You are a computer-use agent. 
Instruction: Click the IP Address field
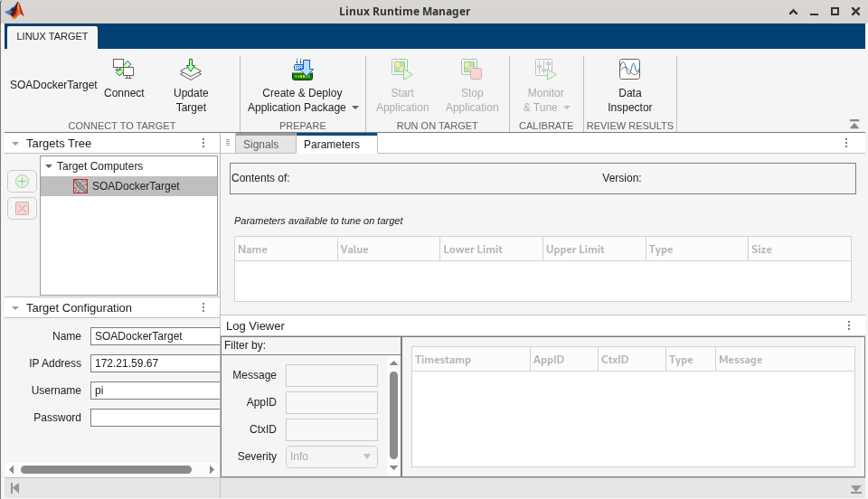click(155, 362)
